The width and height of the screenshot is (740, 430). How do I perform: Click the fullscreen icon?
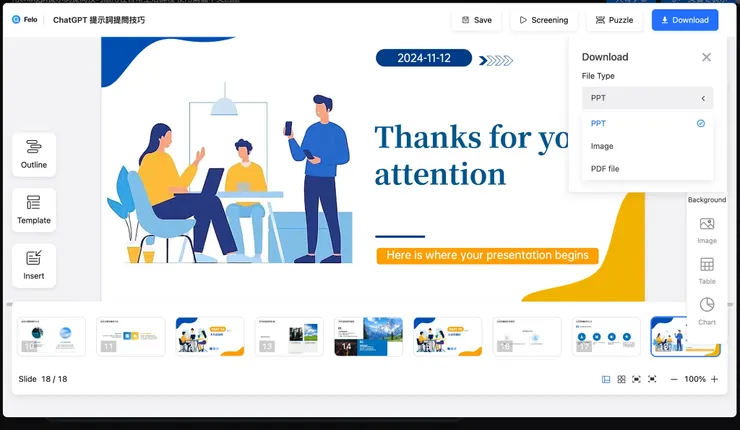[652, 379]
